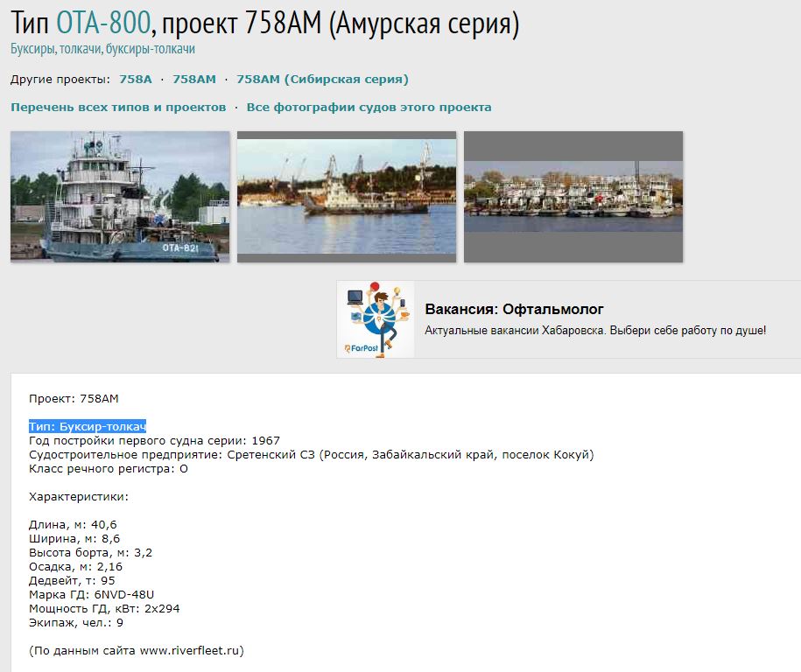Click the Марка ГД: 6NVD-48U line
Image resolution: width=801 pixels, height=672 pixels.
click(x=92, y=594)
